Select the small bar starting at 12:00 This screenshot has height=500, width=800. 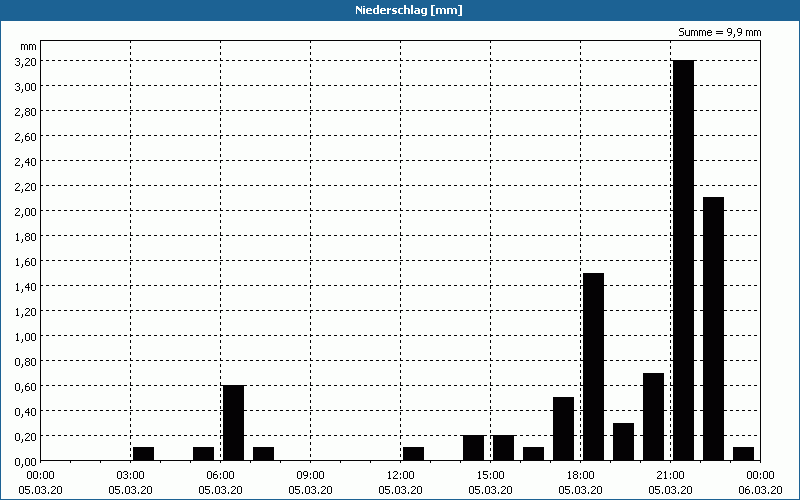(413, 454)
